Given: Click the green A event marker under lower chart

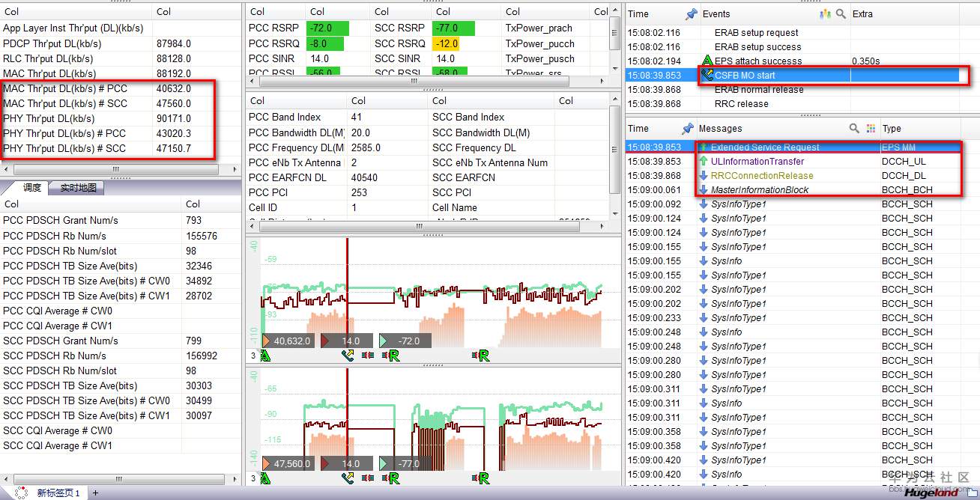Looking at the screenshot, I should pyautogui.click(x=264, y=478).
